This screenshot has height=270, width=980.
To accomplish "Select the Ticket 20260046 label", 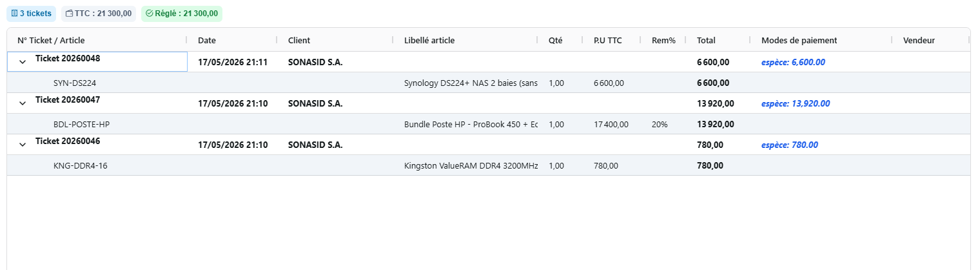I will [x=68, y=141].
